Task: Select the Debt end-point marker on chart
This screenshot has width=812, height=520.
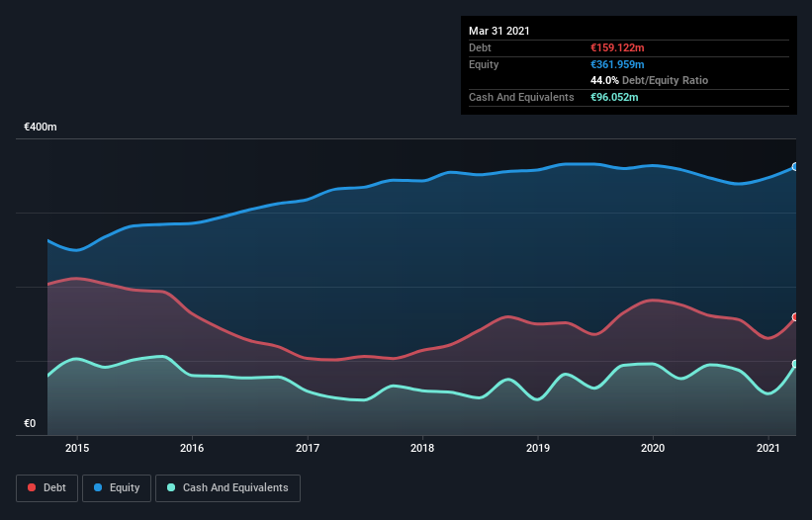Action: point(795,316)
